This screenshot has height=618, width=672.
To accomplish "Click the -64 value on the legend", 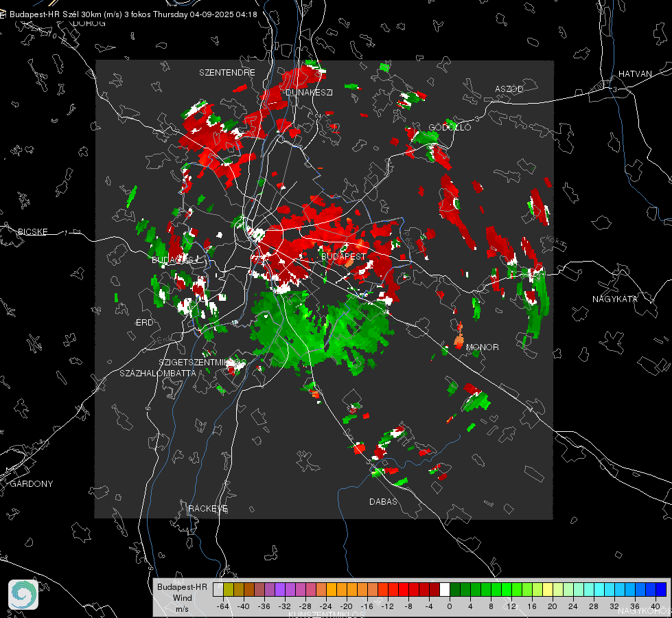I will coord(223,606).
